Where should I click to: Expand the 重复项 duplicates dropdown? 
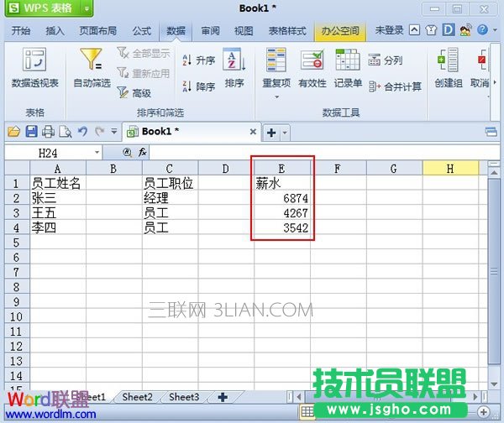[x=276, y=97]
